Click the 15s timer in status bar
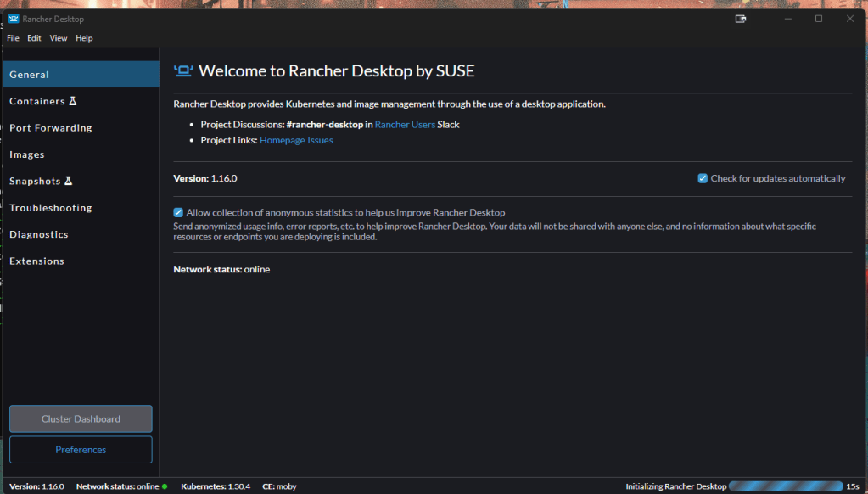 [853, 486]
